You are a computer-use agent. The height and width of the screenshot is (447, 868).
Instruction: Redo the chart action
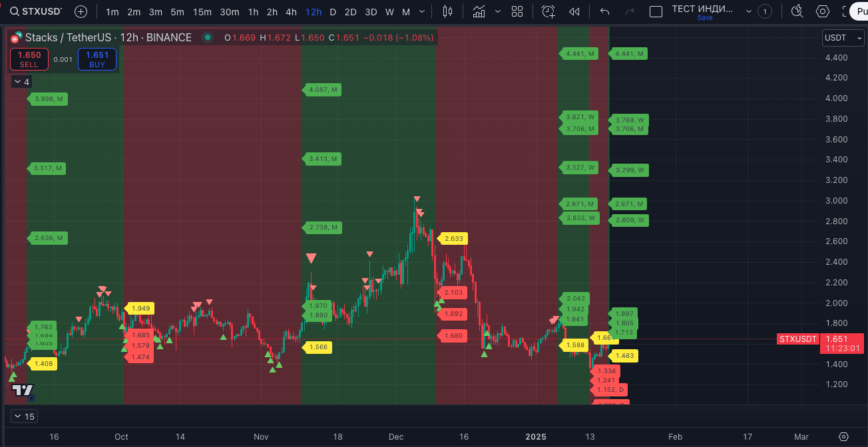point(630,11)
